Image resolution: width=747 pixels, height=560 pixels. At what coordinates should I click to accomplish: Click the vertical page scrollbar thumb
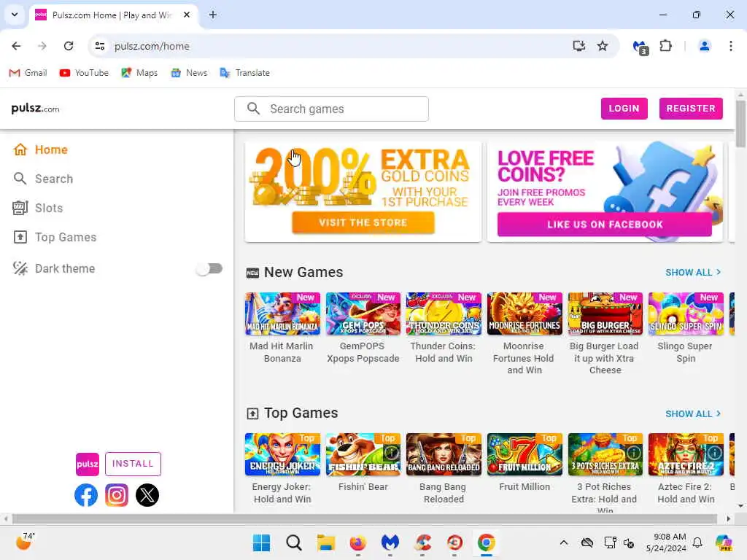tap(740, 124)
